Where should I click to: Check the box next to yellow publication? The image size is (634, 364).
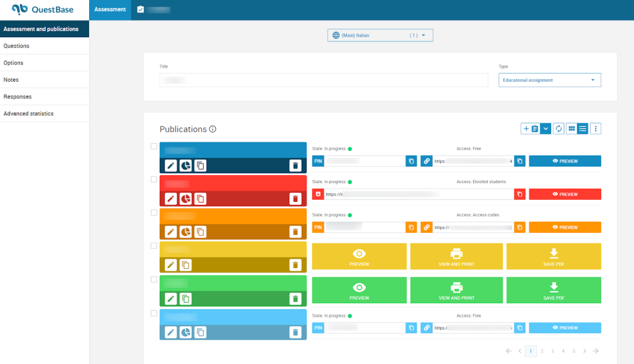coord(154,246)
